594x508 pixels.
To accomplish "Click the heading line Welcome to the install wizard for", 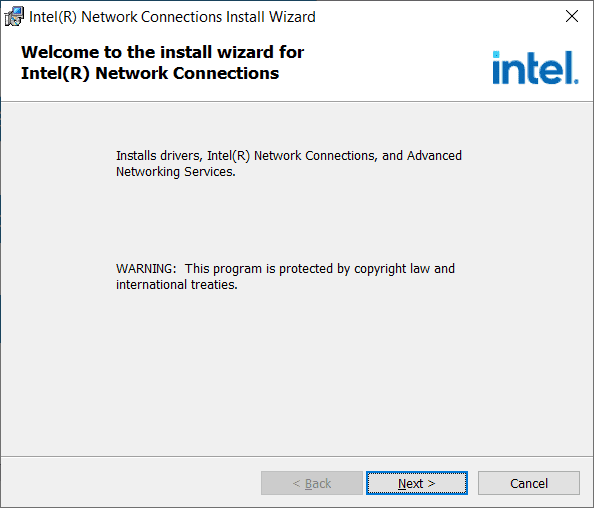I will coord(163,52).
